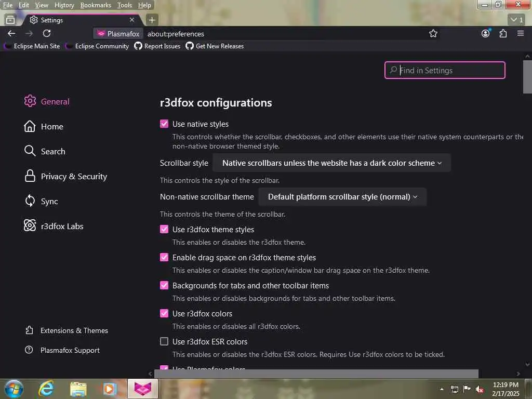Open the Action Center flag tray icon
This screenshot has height=399, width=532.
tap(467, 389)
